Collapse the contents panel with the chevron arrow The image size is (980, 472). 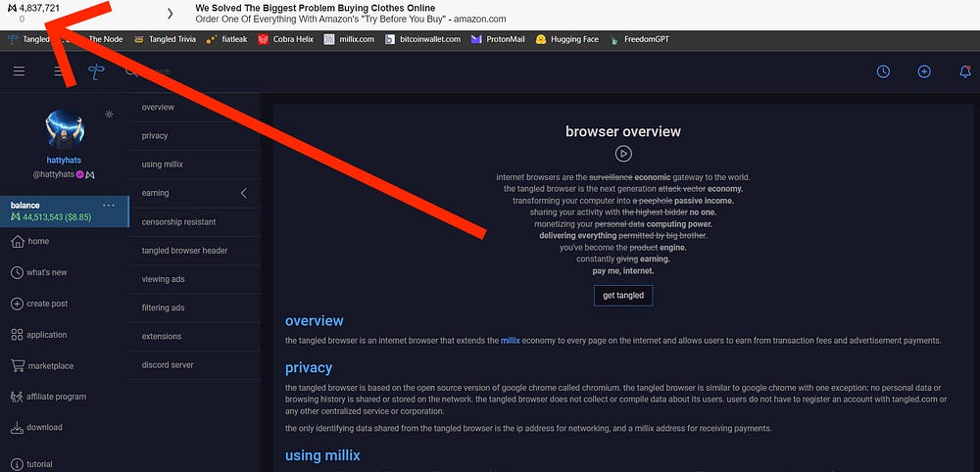coord(244,194)
